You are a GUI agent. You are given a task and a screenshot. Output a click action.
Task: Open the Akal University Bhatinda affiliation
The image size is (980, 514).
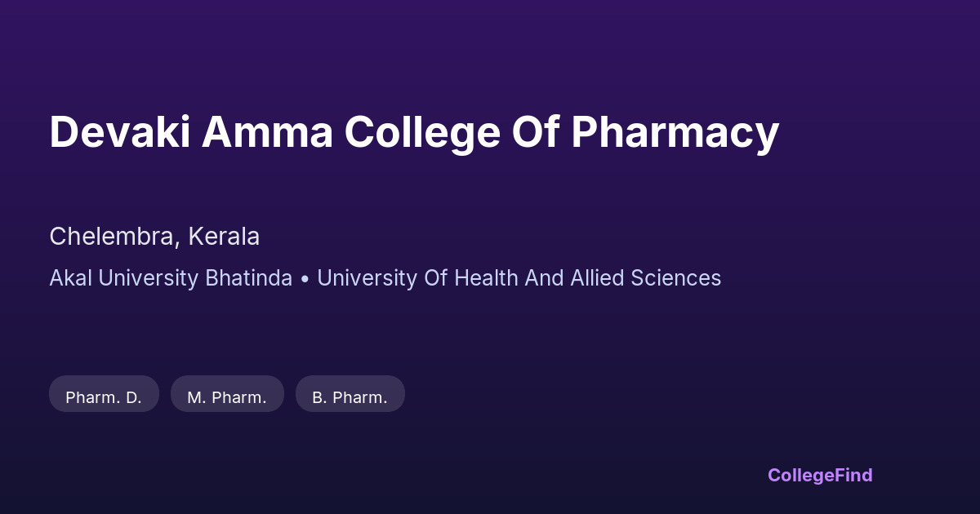[171, 278]
